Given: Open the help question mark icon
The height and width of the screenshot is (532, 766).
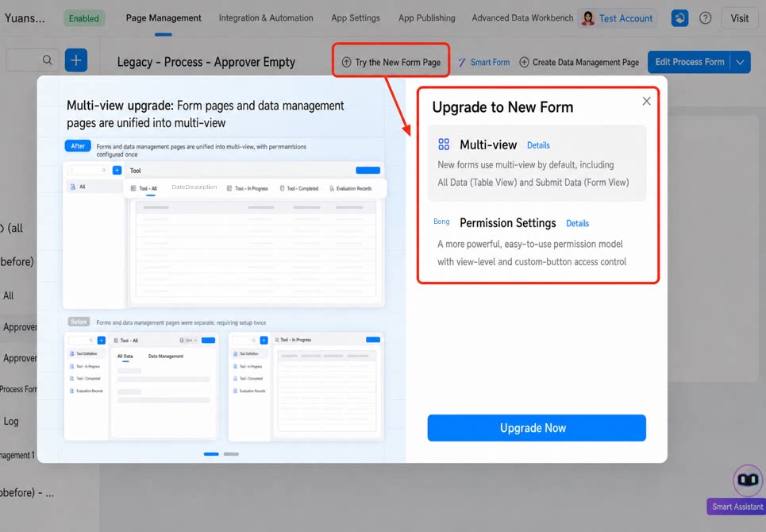Looking at the screenshot, I should click(x=705, y=18).
